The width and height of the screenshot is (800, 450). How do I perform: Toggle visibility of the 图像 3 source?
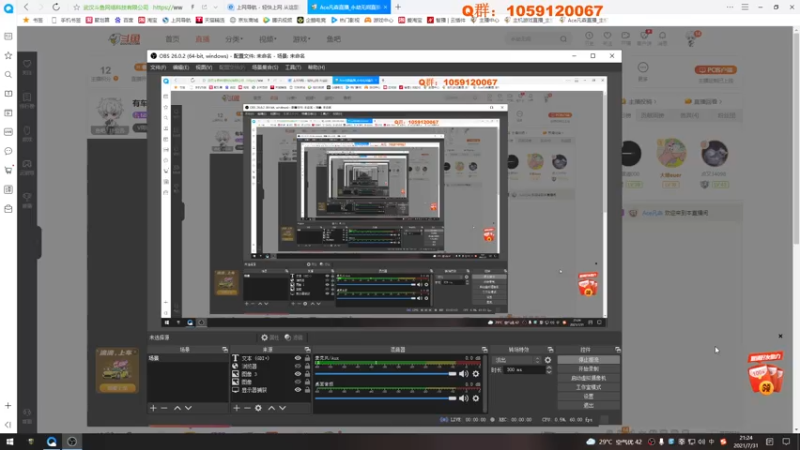point(297,374)
